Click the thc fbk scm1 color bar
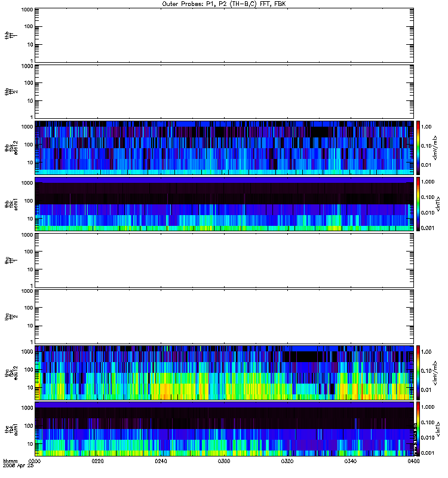The image size is (448, 478). (x=418, y=429)
